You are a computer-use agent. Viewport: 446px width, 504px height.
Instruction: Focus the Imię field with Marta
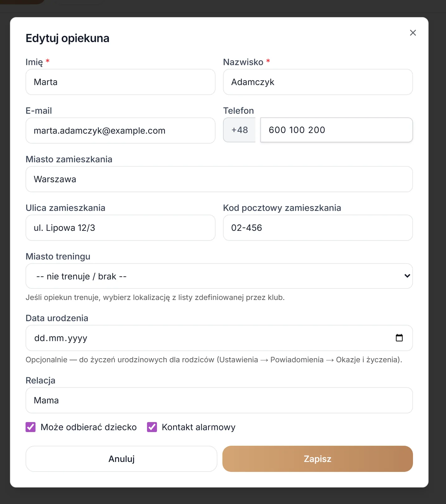(x=121, y=82)
